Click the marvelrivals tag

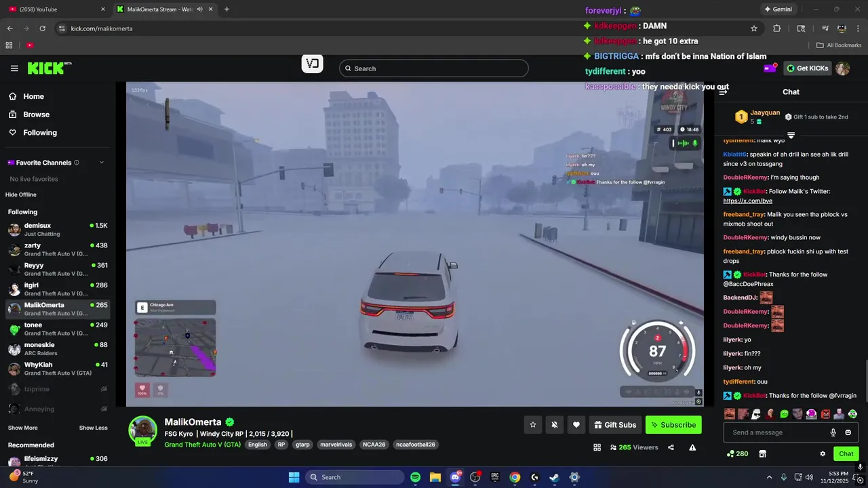click(x=336, y=445)
